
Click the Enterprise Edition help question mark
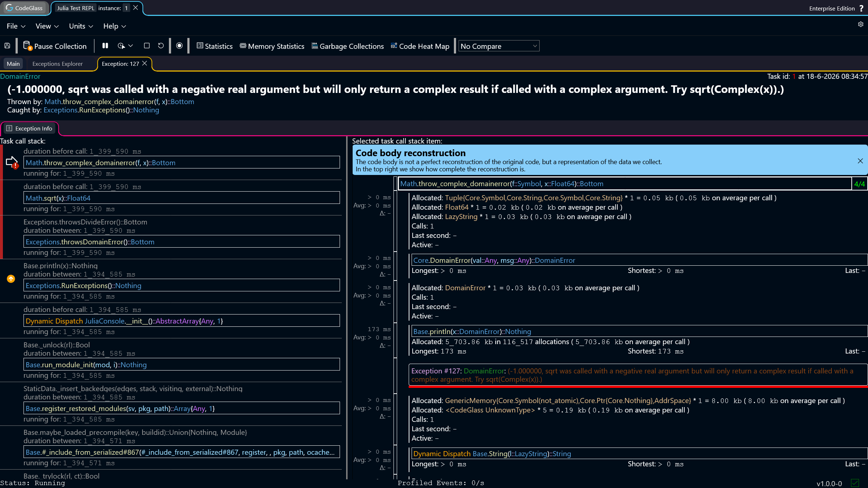(x=861, y=8)
